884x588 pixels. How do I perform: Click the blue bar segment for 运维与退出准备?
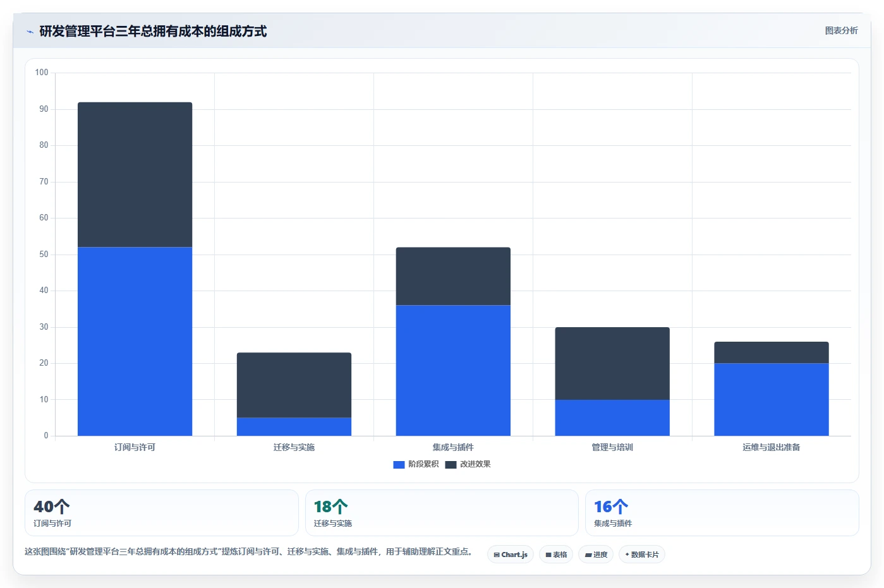(x=772, y=399)
